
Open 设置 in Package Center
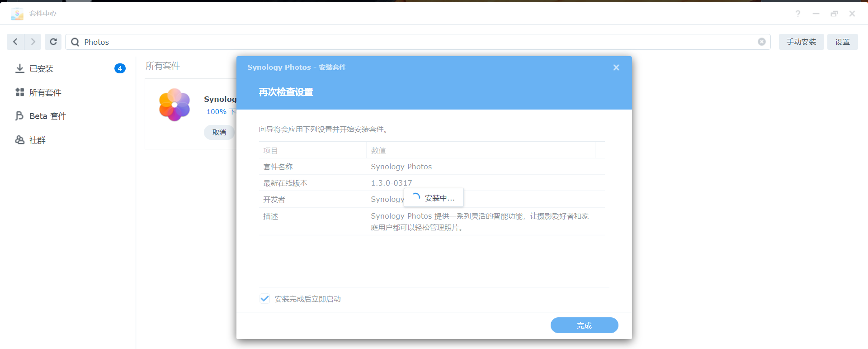coord(842,42)
